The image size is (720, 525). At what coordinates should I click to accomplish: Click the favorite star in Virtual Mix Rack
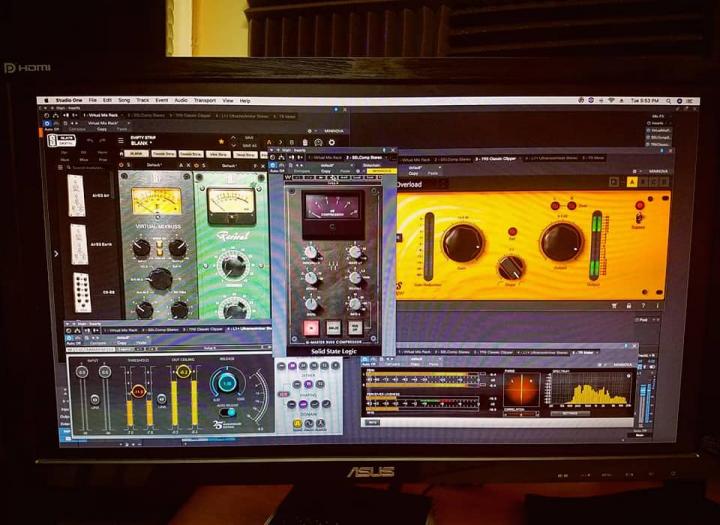tap(221, 141)
